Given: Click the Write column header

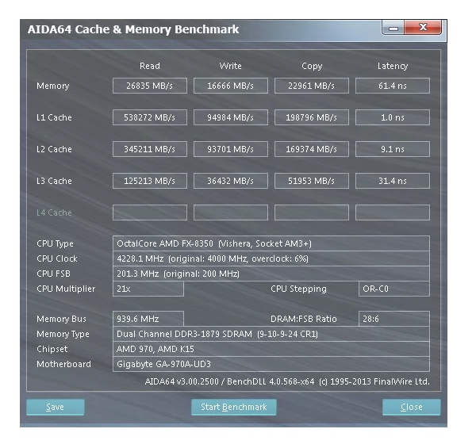Looking at the screenshot, I should tap(231, 66).
